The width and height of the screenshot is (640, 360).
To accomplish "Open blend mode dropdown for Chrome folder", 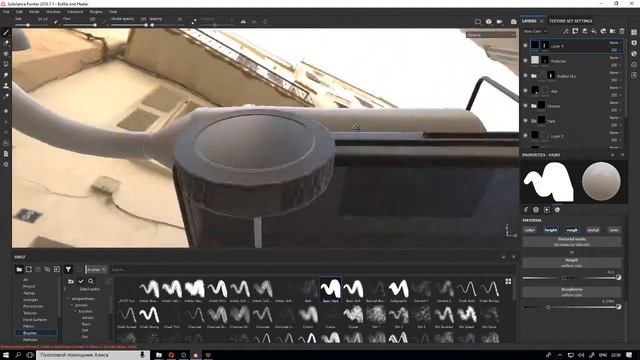I will click(x=616, y=102).
